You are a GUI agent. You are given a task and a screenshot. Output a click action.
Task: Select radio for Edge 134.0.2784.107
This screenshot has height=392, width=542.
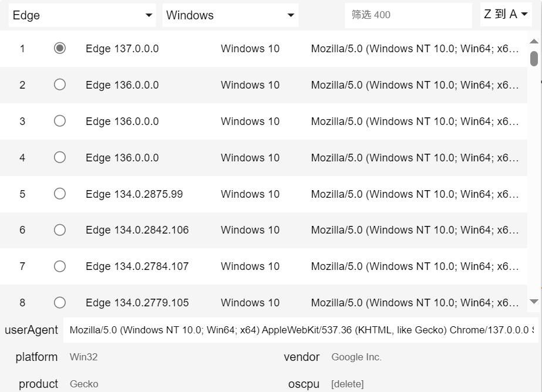pyautogui.click(x=60, y=266)
